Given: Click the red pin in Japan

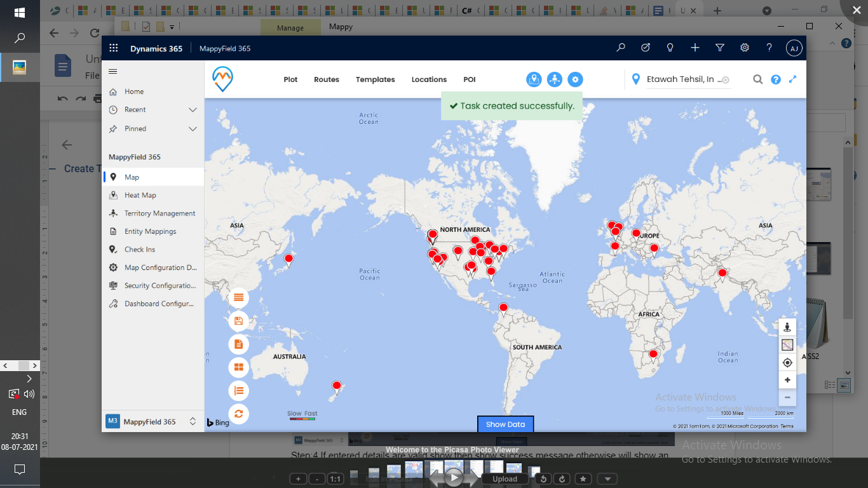Looking at the screenshot, I should coord(288,259).
